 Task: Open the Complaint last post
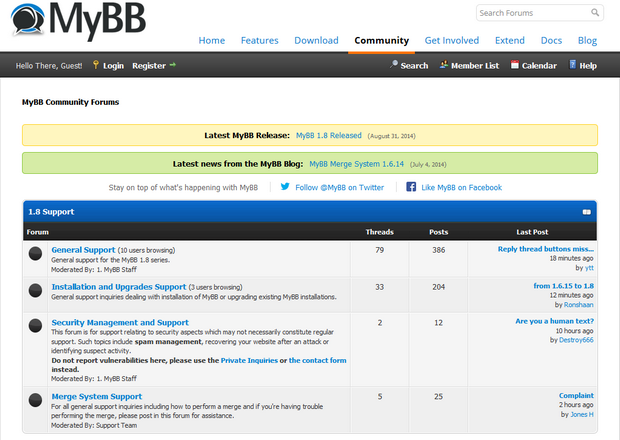pyautogui.click(x=576, y=395)
